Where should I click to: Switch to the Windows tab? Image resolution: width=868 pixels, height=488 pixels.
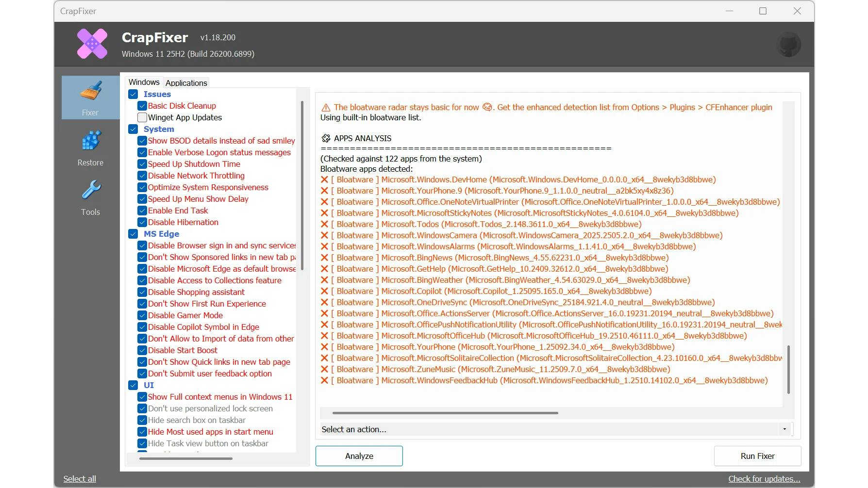(x=144, y=82)
